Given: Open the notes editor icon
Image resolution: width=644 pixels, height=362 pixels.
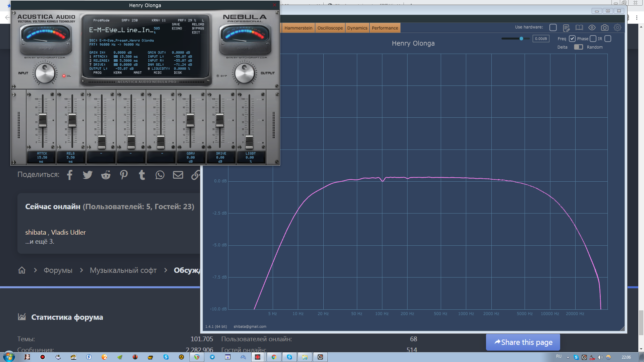Looking at the screenshot, I should (566, 28).
